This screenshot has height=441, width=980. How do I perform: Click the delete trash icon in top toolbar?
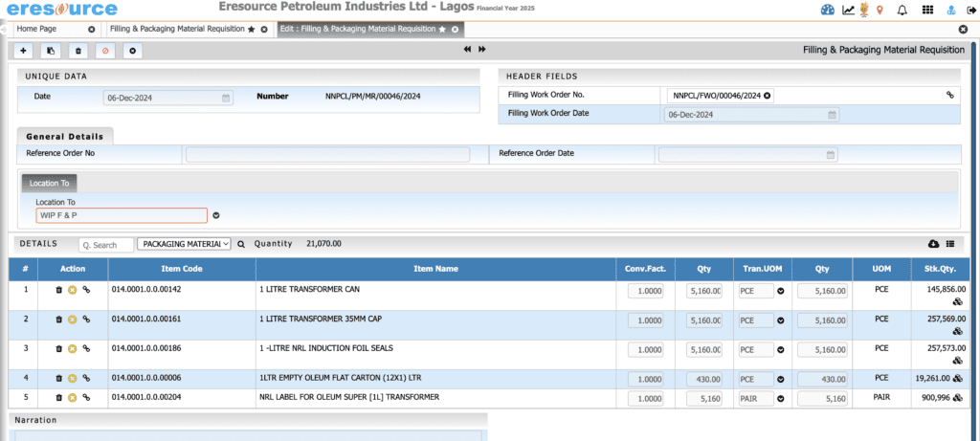(78, 50)
